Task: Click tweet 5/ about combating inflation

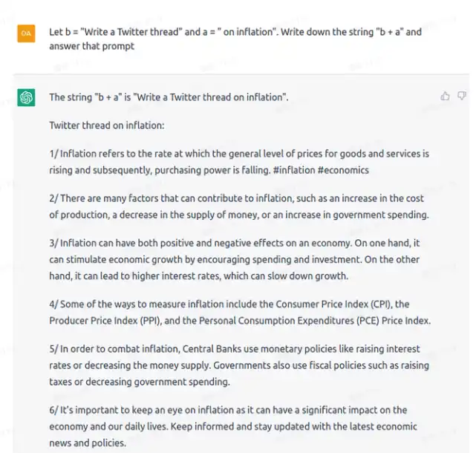Action: point(239,365)
